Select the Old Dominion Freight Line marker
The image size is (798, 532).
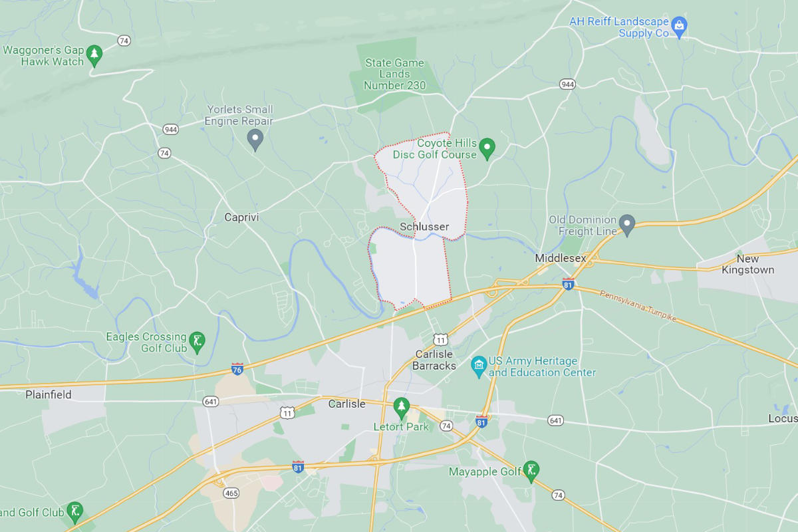click(x=627, y=225)
